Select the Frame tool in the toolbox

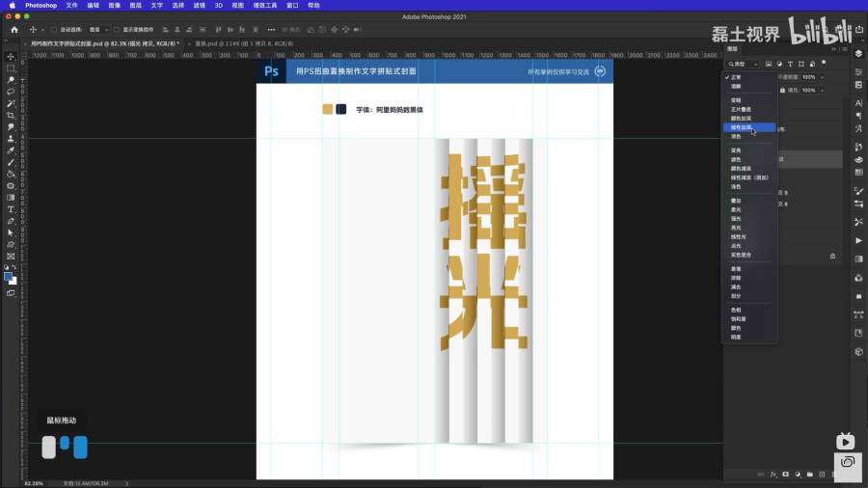pos(11,257)
